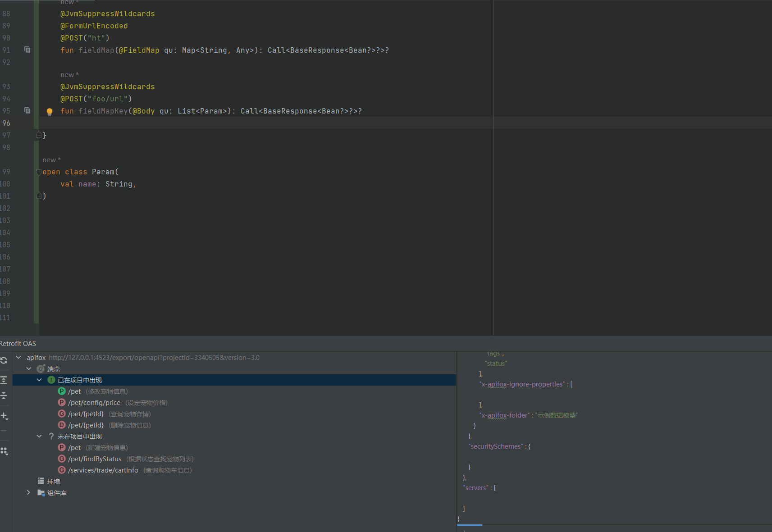
Task: Click the @Body annotation on line 95
Action: [x=144, y=111]
